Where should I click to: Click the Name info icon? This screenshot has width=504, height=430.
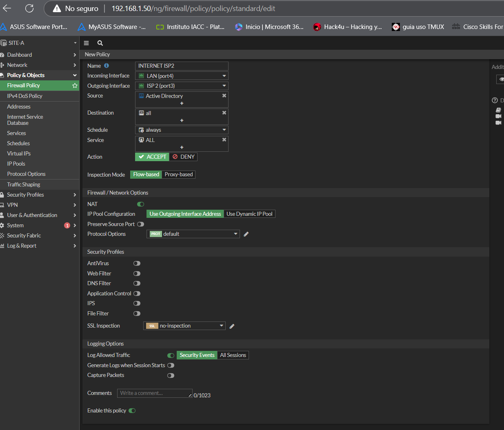[107, 66]
